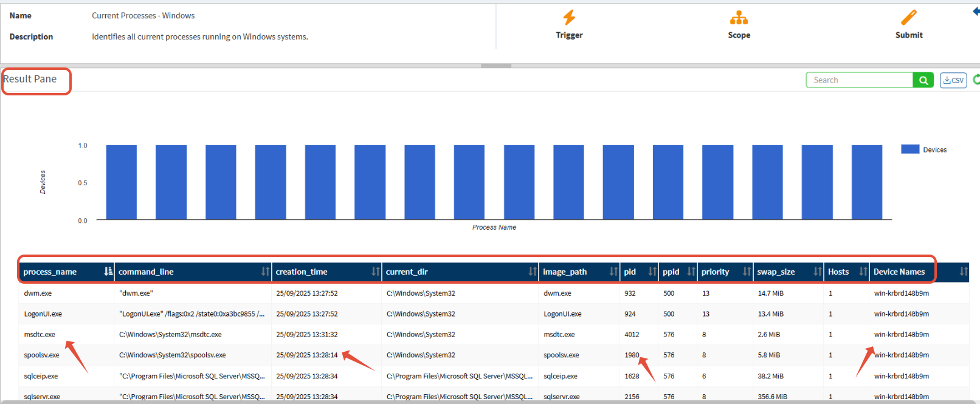
Task: Click the swap_size column header
Action: pyautogui.click(x=776, y=272)
